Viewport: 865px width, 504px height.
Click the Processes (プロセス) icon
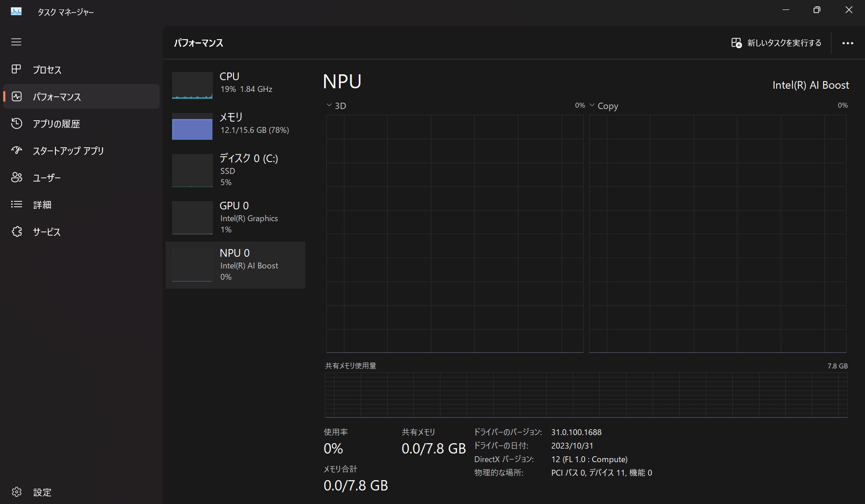point(16,69)
